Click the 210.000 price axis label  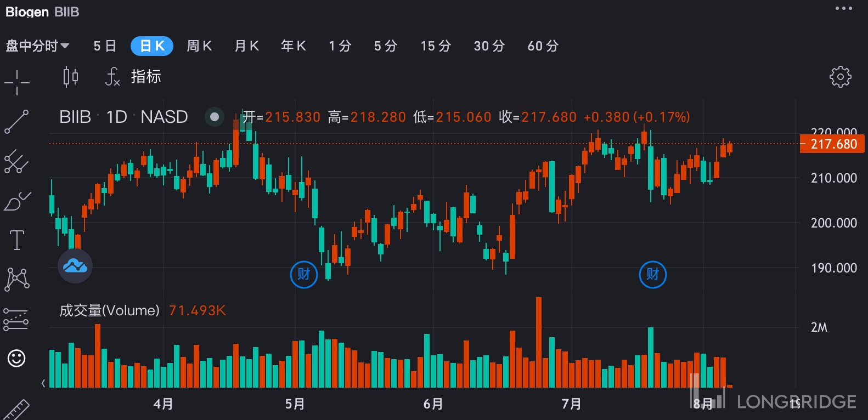click(x=834, y=178)
